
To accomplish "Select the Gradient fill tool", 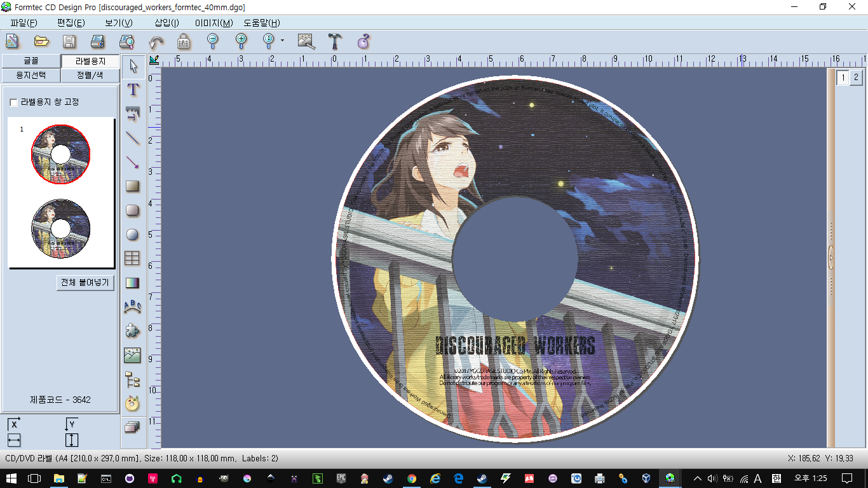I will pos(133,282).
